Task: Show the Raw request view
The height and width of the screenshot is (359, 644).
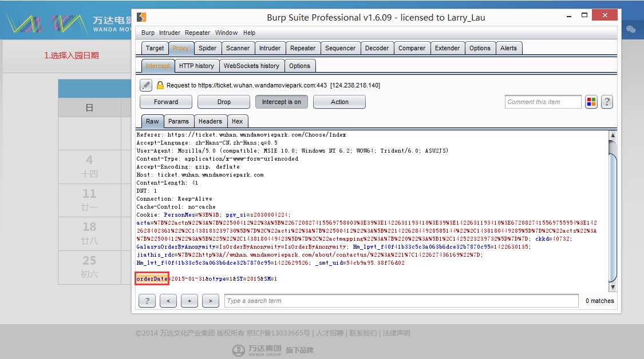Action: click(x=152, y=121)
